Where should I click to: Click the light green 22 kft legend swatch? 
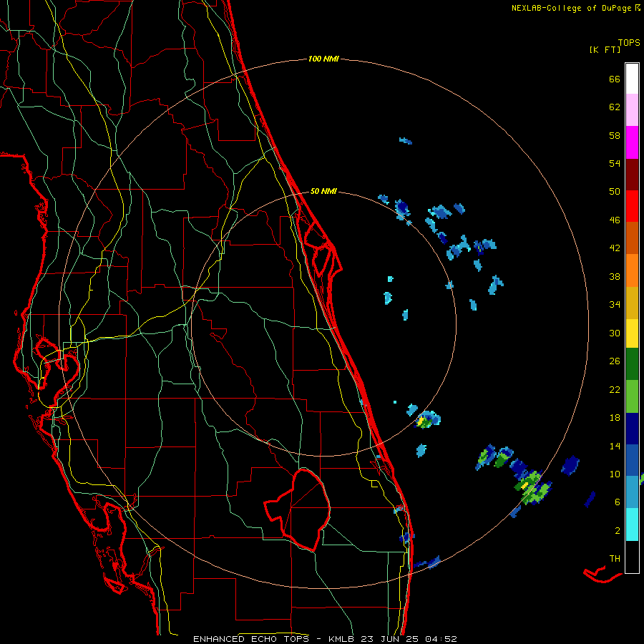(632, 396)
